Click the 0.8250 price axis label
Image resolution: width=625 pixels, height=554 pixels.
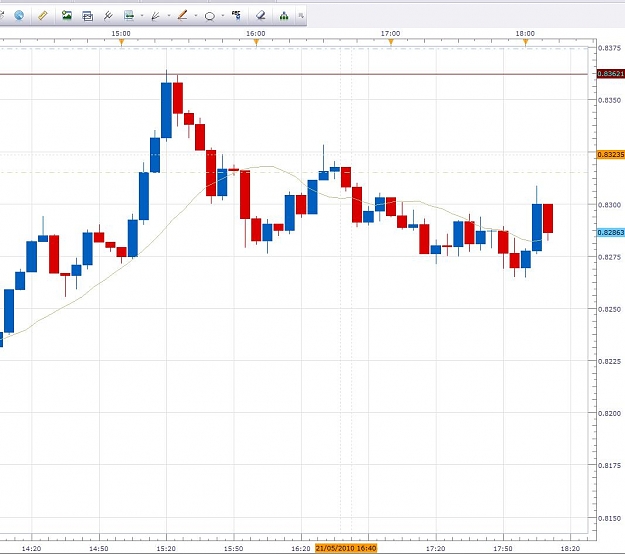click(x=609, y=309)
